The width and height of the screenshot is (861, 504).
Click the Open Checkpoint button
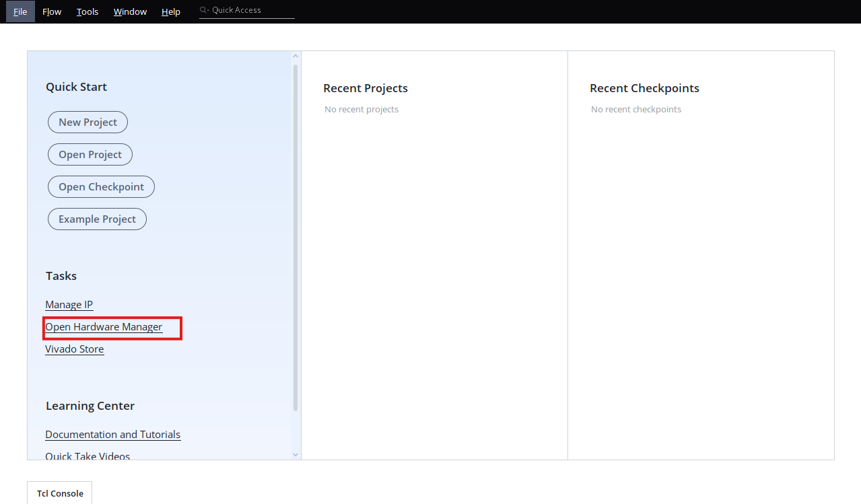coord(101,187)
